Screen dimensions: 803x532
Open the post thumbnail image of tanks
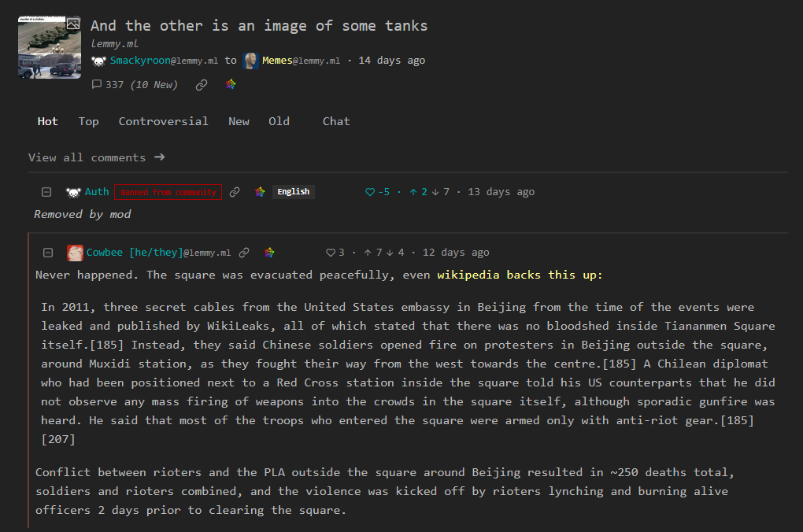pos(50,47)
